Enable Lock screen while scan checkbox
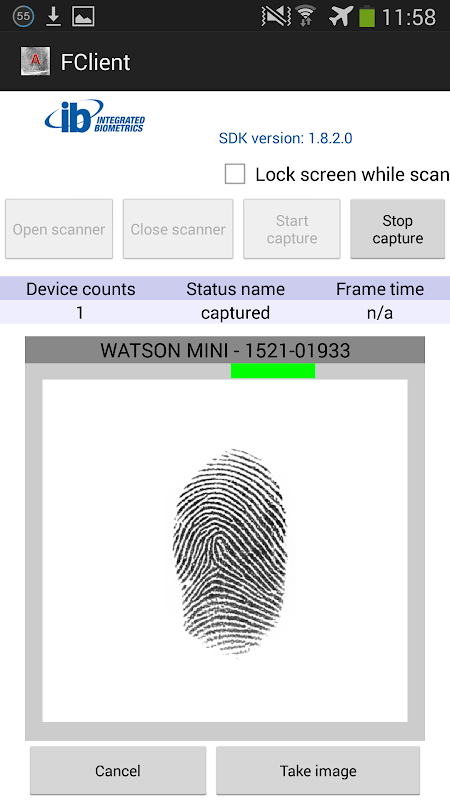The width and height of the screenshot is (450, 800). pos(235,174)
